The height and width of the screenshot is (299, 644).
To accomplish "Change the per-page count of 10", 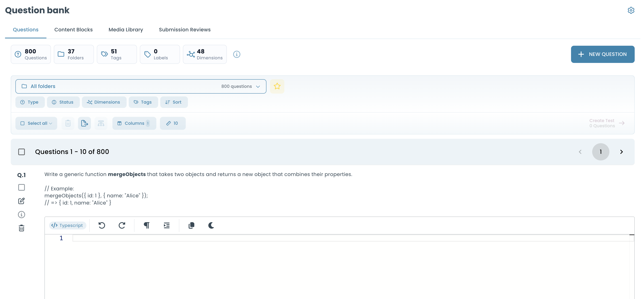I will (173, 123).
